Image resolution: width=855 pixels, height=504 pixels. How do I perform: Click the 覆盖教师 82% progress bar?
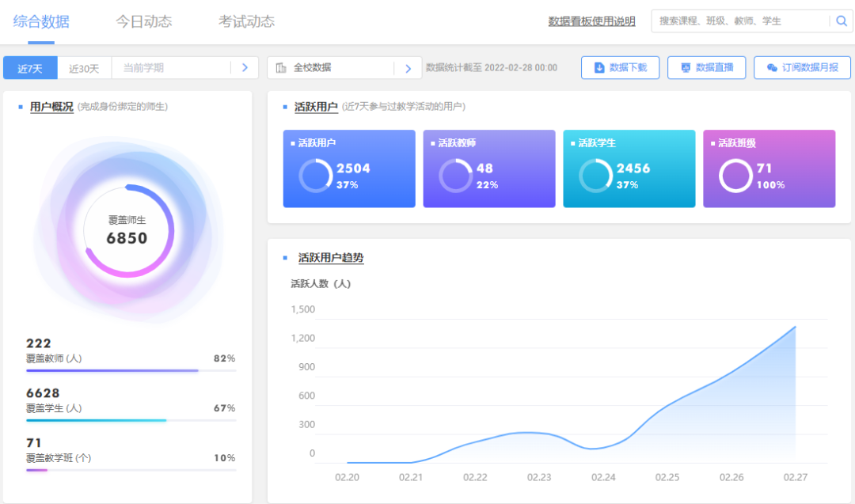click(131, 370)
